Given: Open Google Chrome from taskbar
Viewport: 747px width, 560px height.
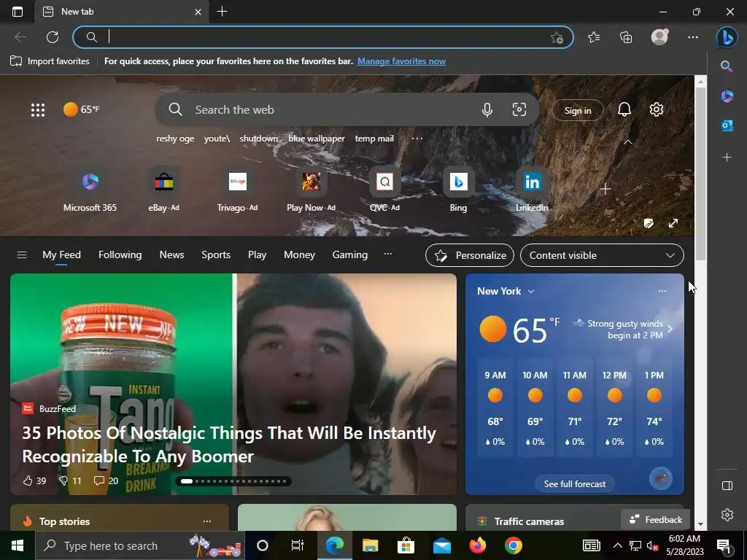Looking at the screenshot, I should coord(513,545).
